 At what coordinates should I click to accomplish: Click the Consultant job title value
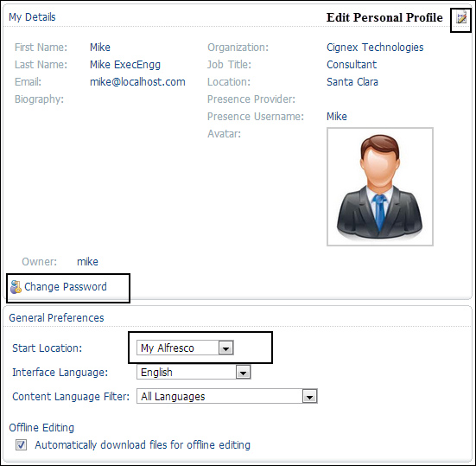tap(352, 64)
